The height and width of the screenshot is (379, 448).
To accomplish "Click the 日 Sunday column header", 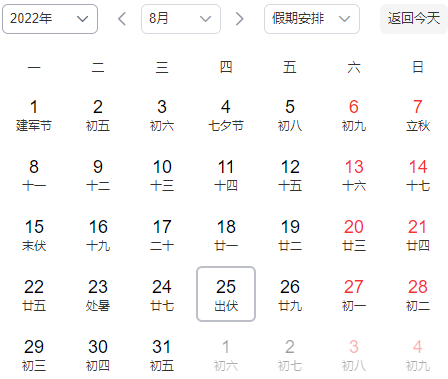I will point(418,67).
